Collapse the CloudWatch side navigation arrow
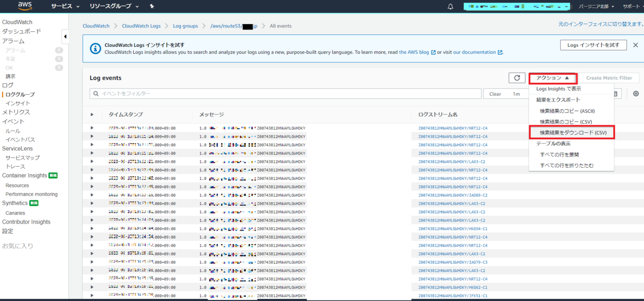Image resolution: width=644 pixels, height=301 pixels. coord(65,37)
